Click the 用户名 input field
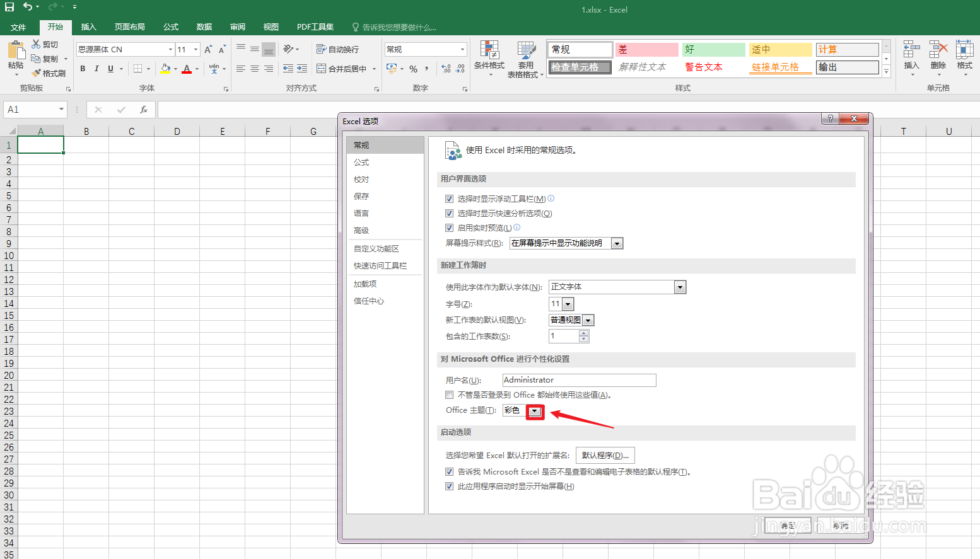The height and width of the screenshot is (559, 980). [580, 380]
